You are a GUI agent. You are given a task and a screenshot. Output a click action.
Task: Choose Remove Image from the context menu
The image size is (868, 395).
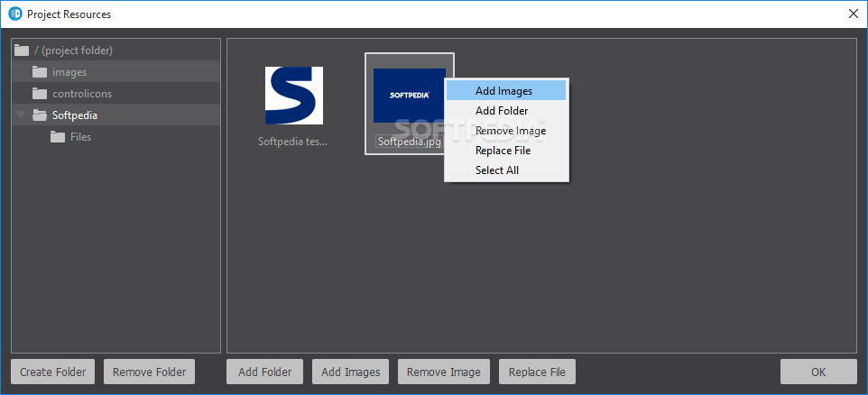[x=506, y=131]
